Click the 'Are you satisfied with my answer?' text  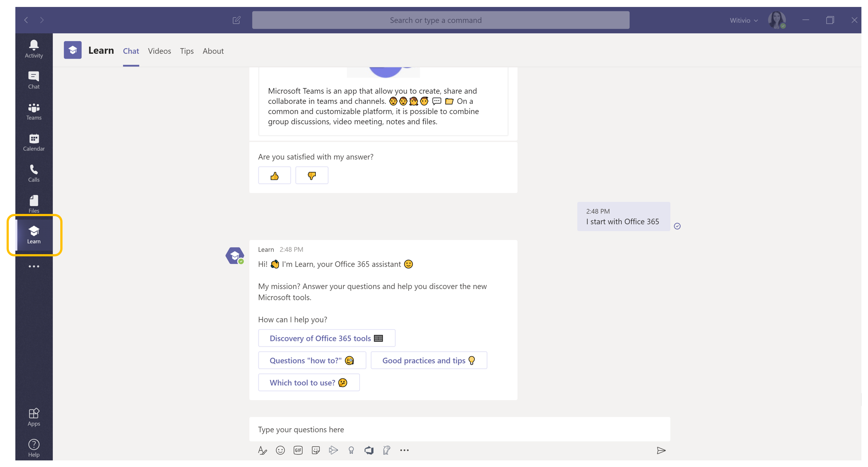(x=316, y=157)
